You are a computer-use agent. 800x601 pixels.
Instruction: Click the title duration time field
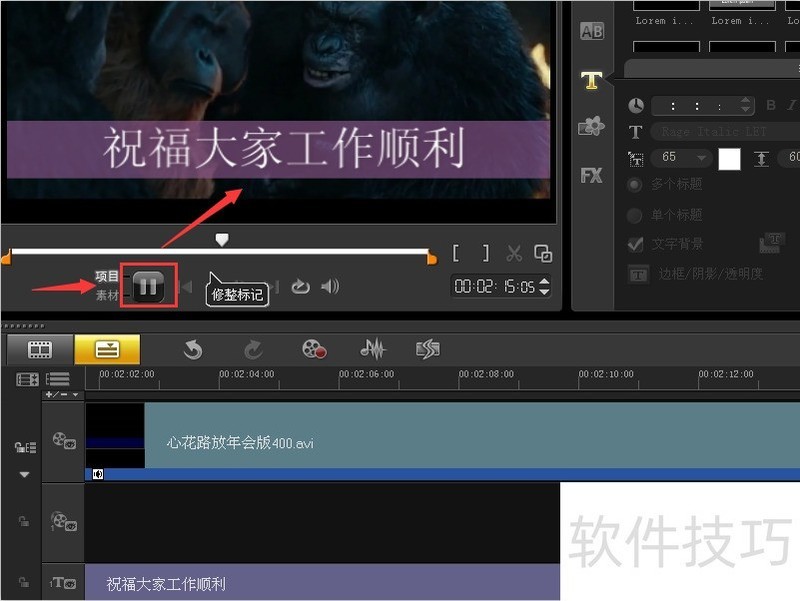click(696, 106)
